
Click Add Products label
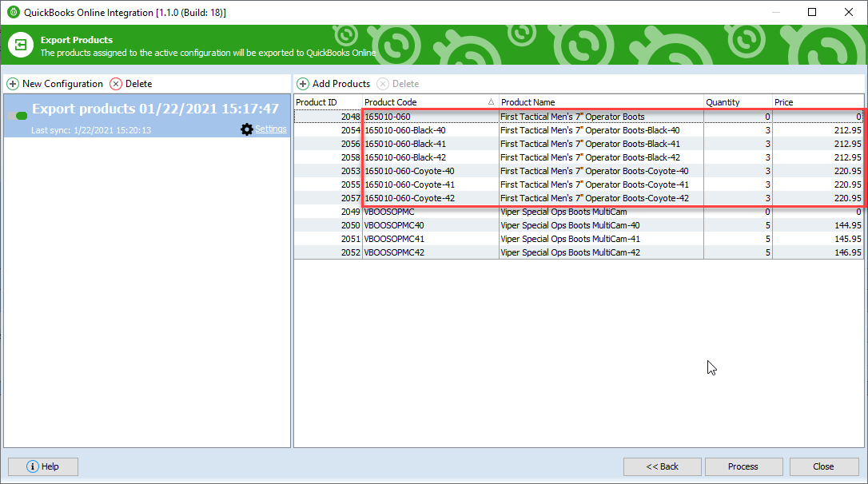click(x=341, y=84)
